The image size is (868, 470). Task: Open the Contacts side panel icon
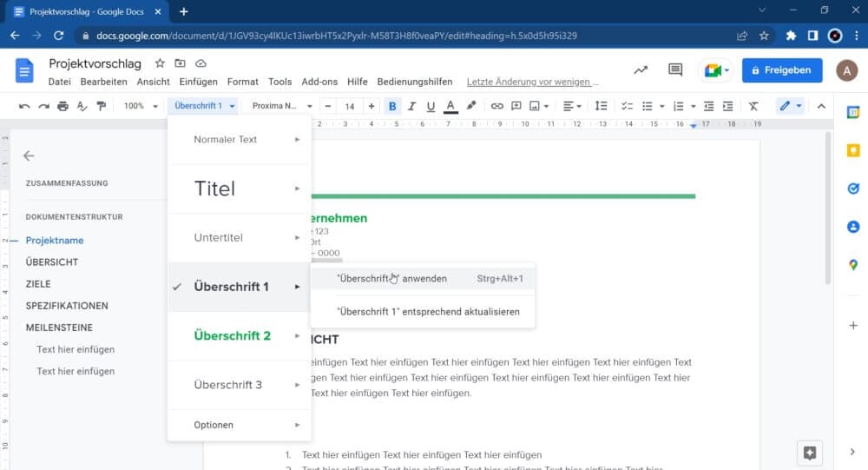pos(853,227)
